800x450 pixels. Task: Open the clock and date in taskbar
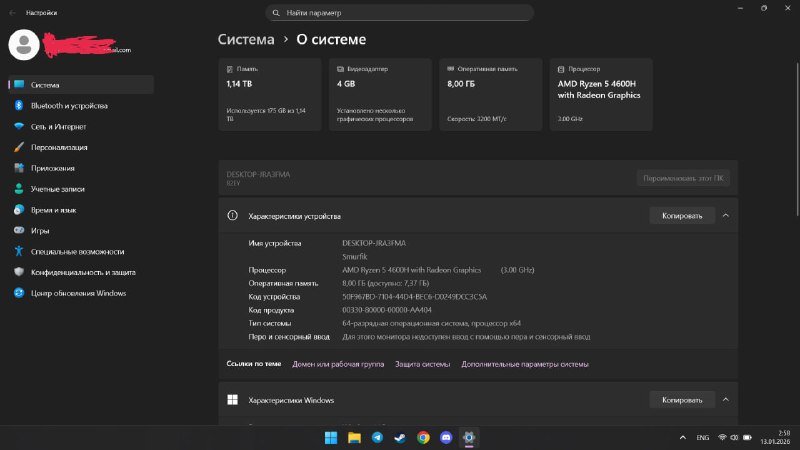[x=776, y=437]
